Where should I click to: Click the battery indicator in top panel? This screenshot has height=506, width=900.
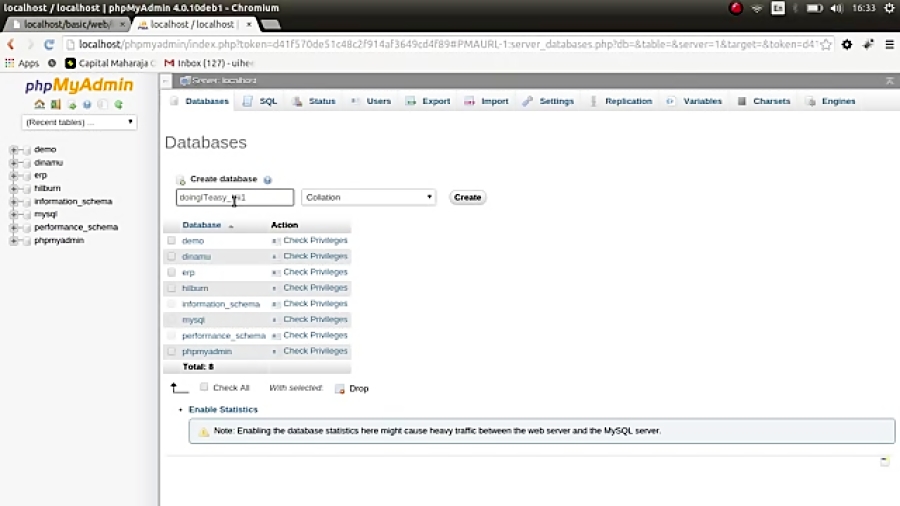coord(814,8)
